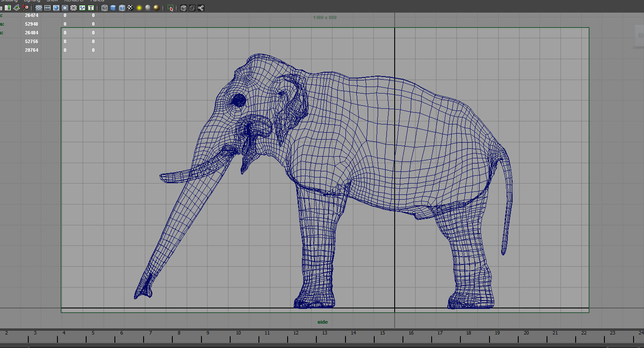
Task: Turn on textured display checker icon
Action: point(131,8)
